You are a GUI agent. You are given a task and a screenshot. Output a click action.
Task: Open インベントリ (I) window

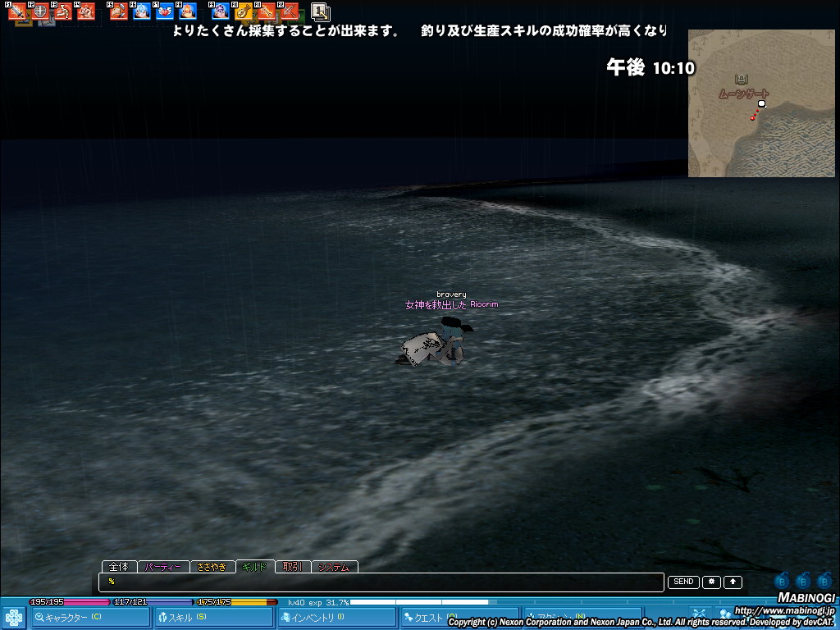pyautogui.click(x=336, y=618)
